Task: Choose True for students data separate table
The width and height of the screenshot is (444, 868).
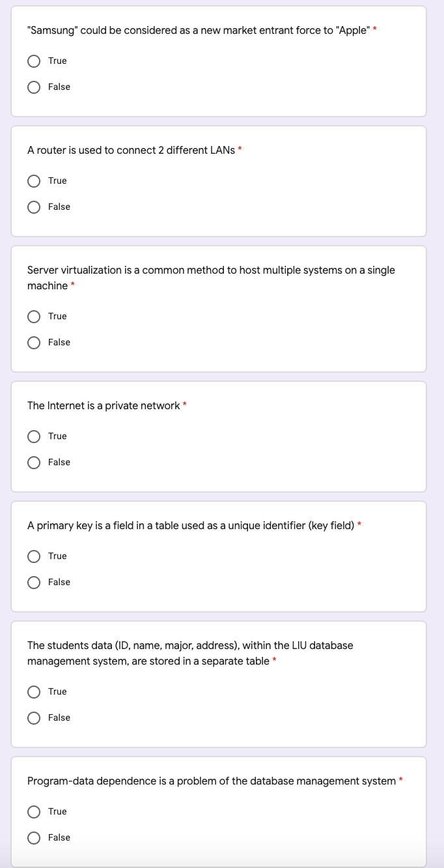Action: [34, 691]
